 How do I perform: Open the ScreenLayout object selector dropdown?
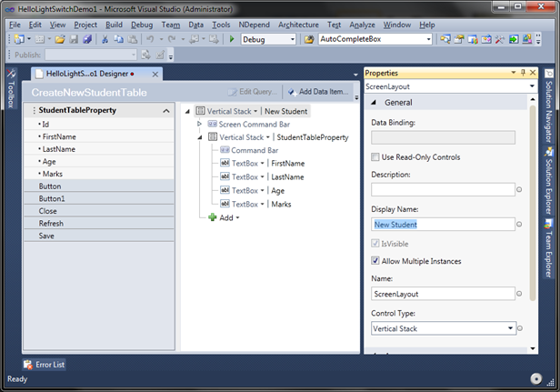(532, 86)
